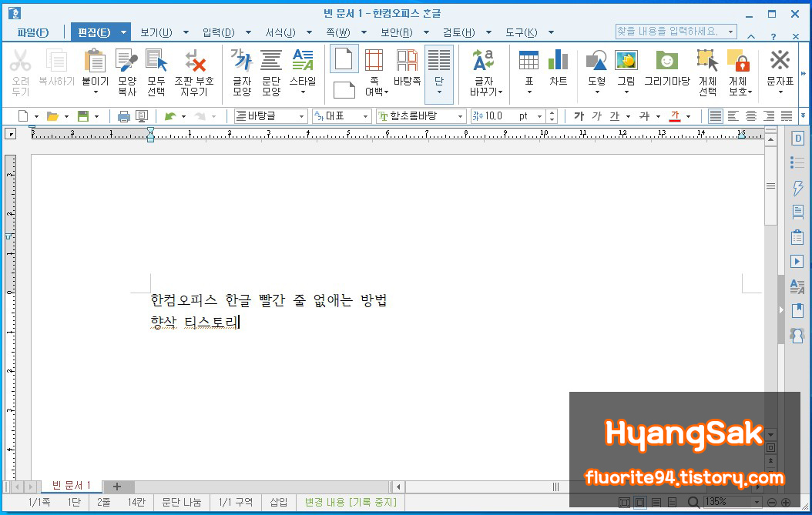812x515 pixels.
Task: Toggle bold 가 formatting
Action: [579, 116]
